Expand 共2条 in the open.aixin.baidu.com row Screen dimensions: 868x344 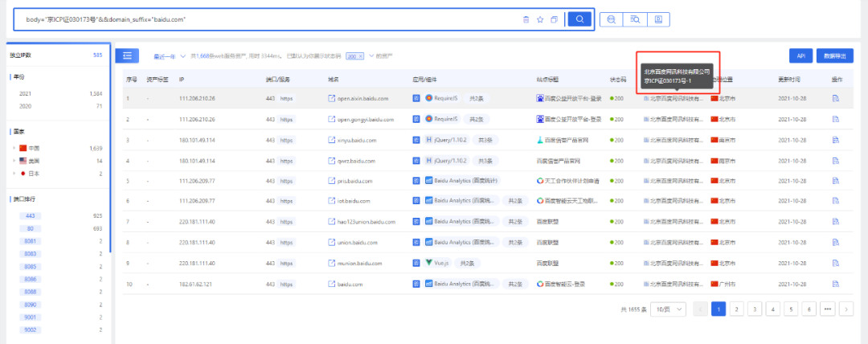(476, 99)
